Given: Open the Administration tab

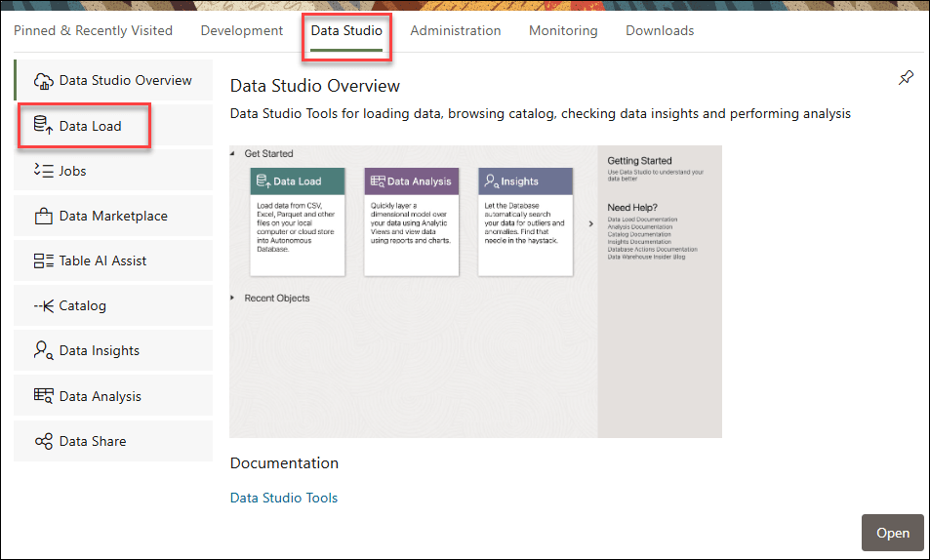Looking at the screenshot, I should (455, 30).
